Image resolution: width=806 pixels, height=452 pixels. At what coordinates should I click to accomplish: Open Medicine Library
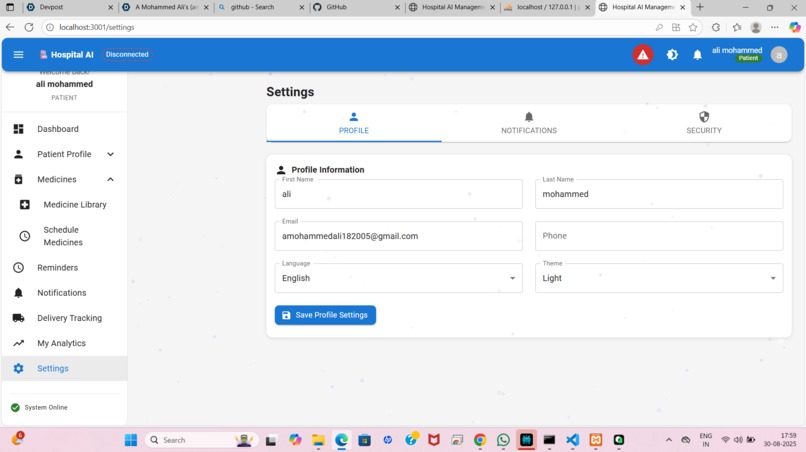[x=75, y=205]
